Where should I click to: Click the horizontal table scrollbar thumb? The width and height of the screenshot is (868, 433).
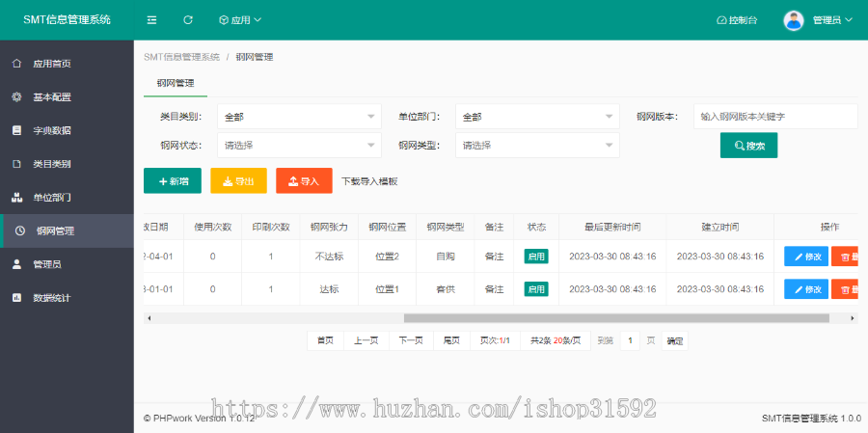616,318
